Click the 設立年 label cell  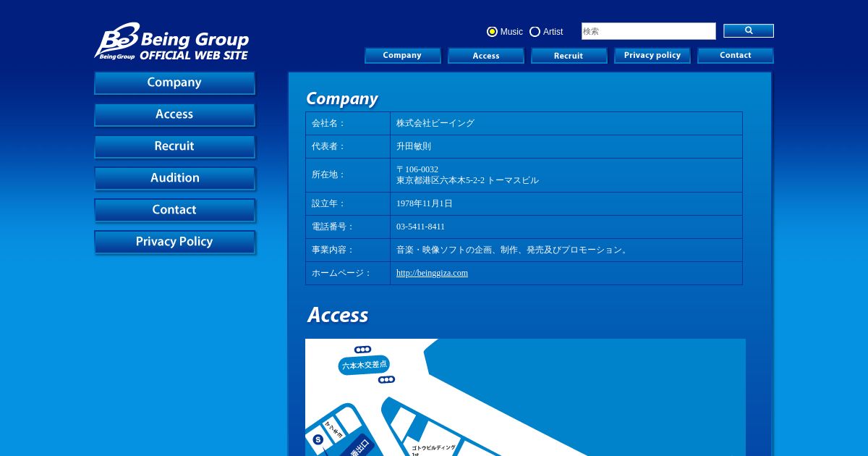348,204
